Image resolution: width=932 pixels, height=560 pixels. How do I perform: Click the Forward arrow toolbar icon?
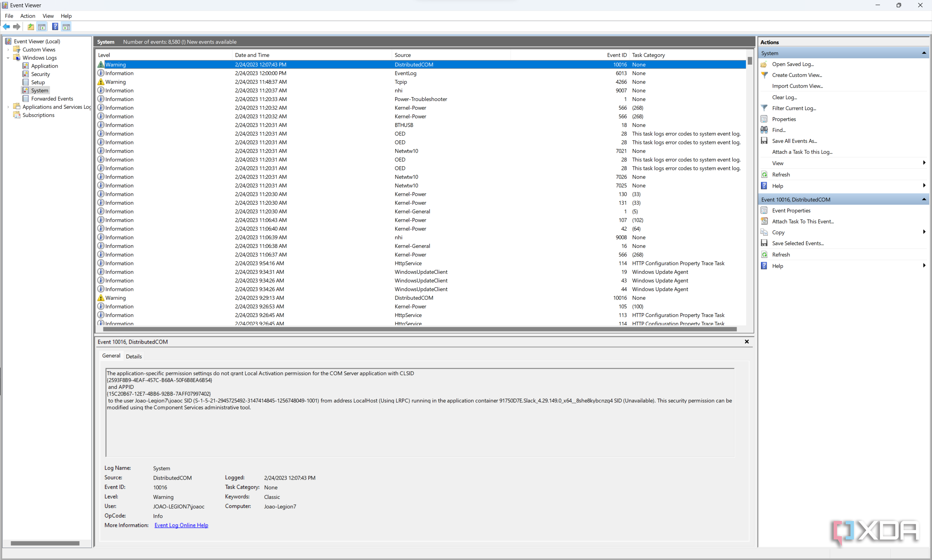[x=17, y=27]
